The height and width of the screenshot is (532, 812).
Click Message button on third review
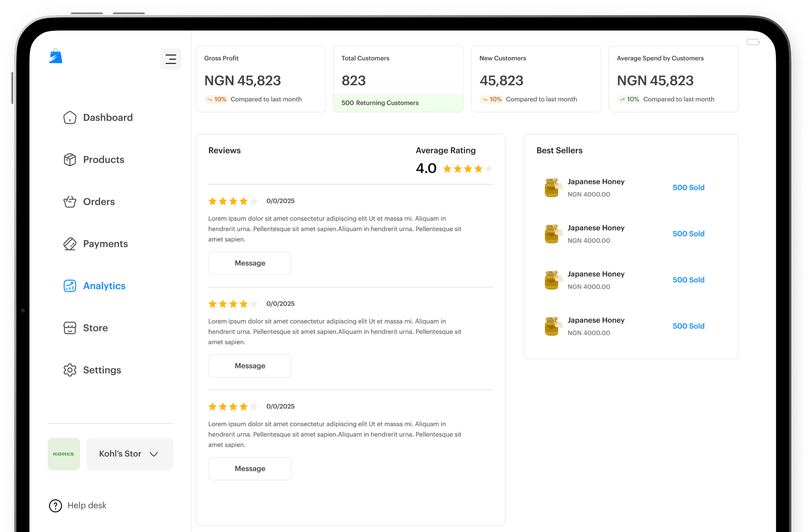pyautogui.click(x=250, y=469)
